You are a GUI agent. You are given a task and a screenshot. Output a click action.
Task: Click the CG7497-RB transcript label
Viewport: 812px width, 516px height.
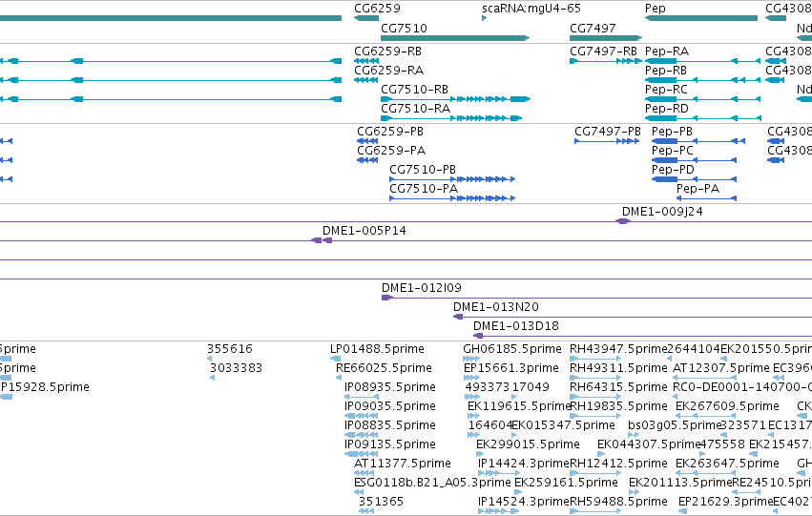click(x=603, y=52)
